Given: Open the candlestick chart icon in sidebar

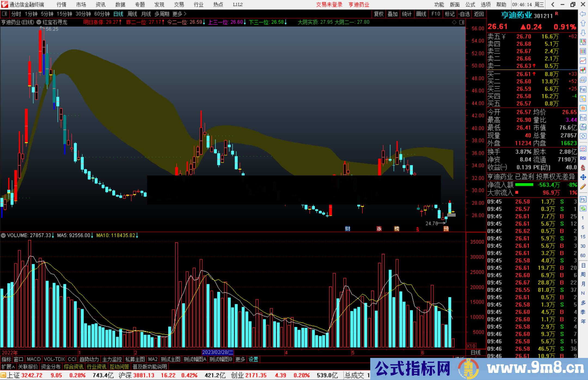Looking at the screenshot, I should (583, 70).
